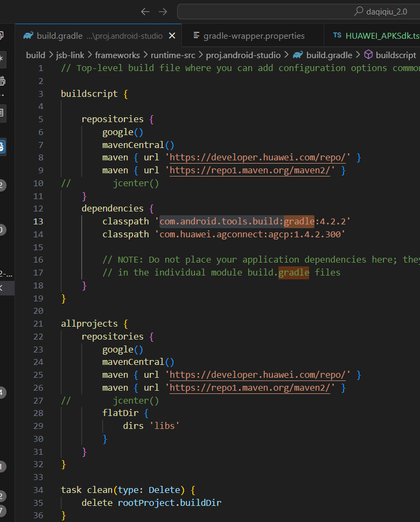Open the 'buildscript' symbol breadcrumb
This screenshot has height=522, width=420.
tap(396, 55)
